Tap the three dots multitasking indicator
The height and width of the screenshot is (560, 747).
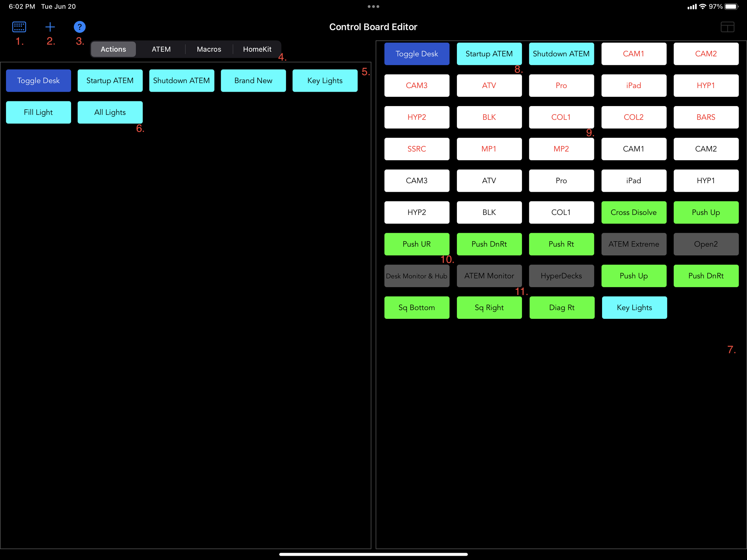tap(373, 6)
